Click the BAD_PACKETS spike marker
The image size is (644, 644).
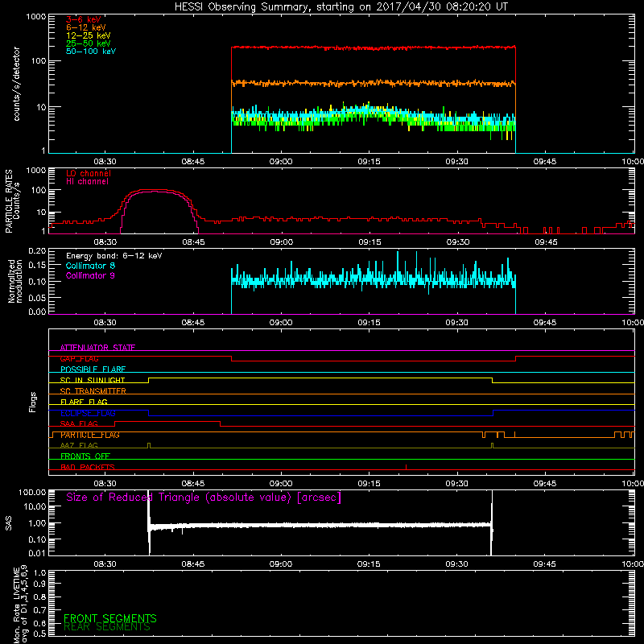click(x=406, y=467)
